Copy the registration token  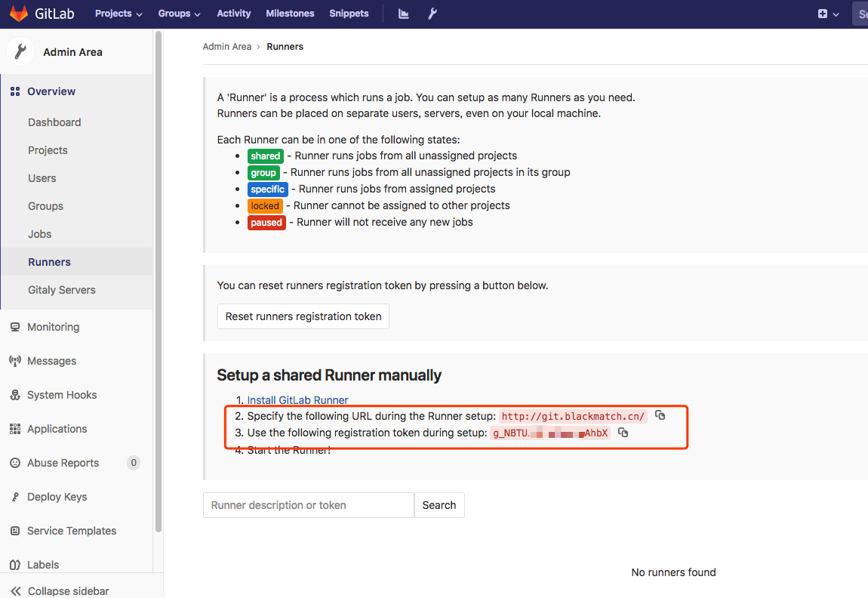(623, 433)
